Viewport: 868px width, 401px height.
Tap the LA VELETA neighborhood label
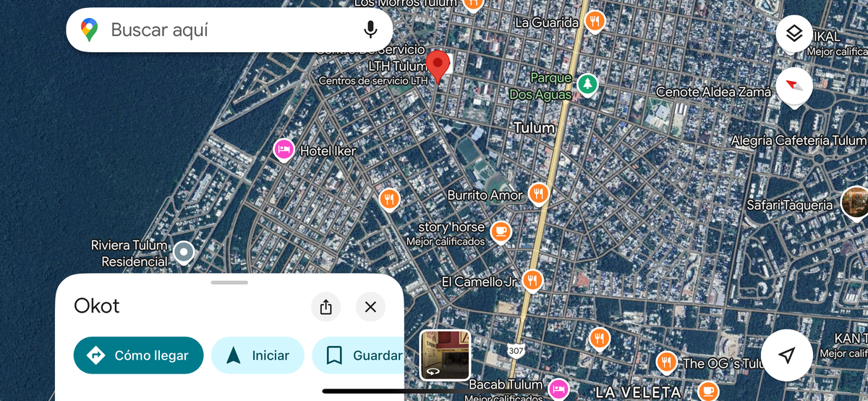pos(639,392)
